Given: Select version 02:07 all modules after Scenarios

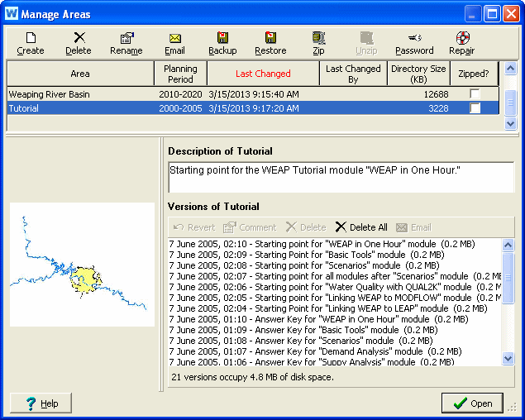Looking at the screenshot, I should pos(335,276).
